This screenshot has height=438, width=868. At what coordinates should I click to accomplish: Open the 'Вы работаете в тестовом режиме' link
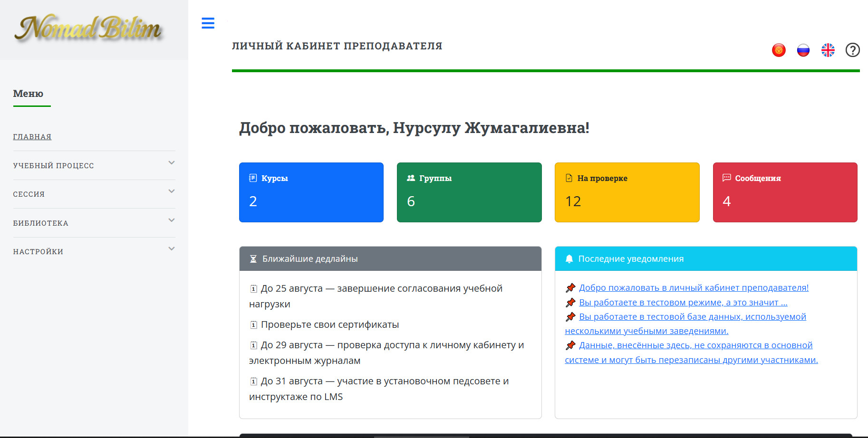click(x=683, y=303)
